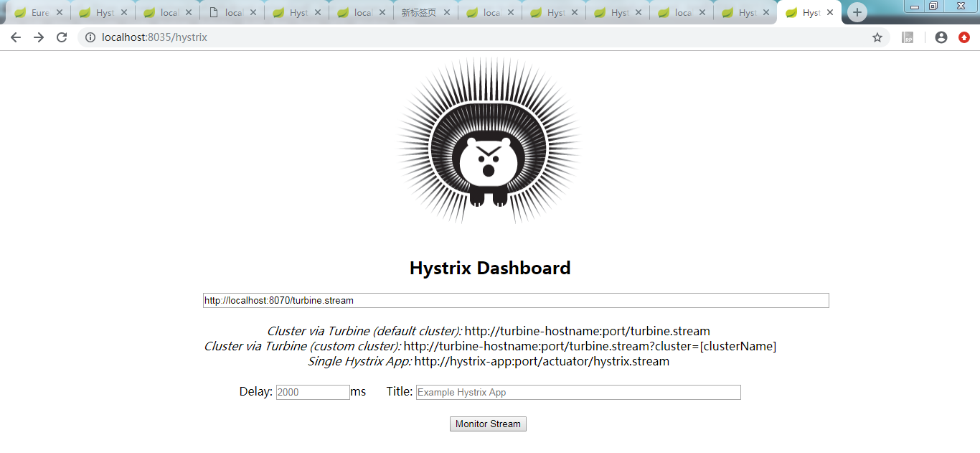Click the Title input field
Image resolution: width=980 pixels, height=453 pixels.
(578, 393)
